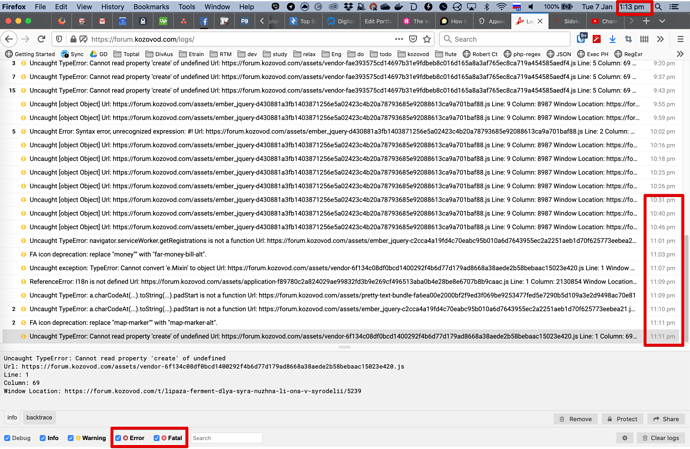Click the volume icon in menu bar
This screenshot has width=690, height=449.
531,7
